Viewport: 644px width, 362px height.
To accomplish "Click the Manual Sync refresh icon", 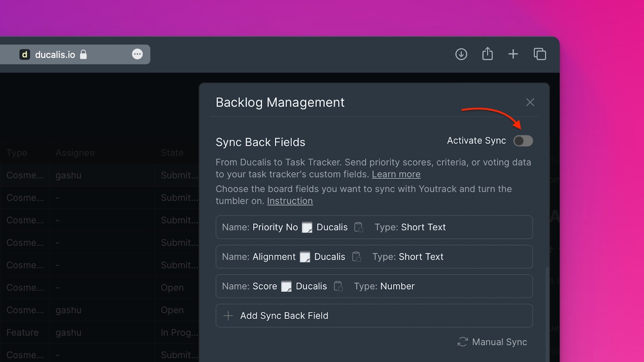I will pos(462,342).
